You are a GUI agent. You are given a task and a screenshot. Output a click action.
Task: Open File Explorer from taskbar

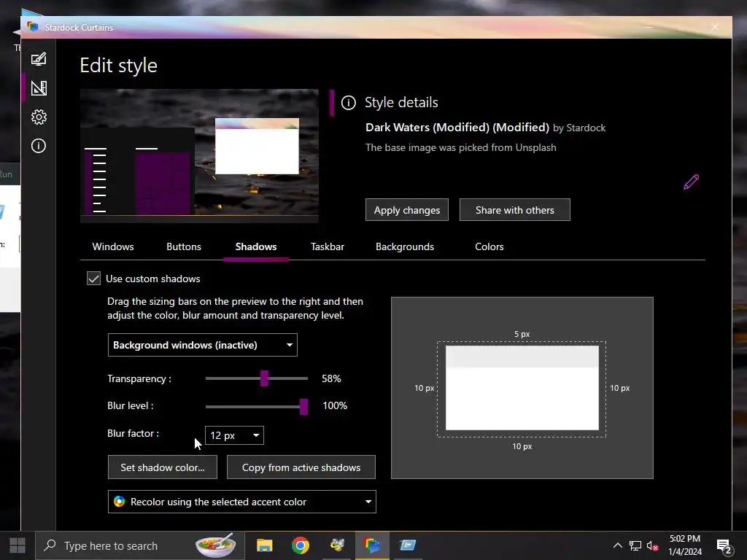264,545
